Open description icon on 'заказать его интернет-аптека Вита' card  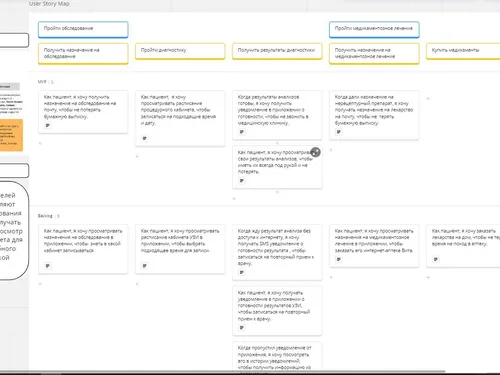339,259
